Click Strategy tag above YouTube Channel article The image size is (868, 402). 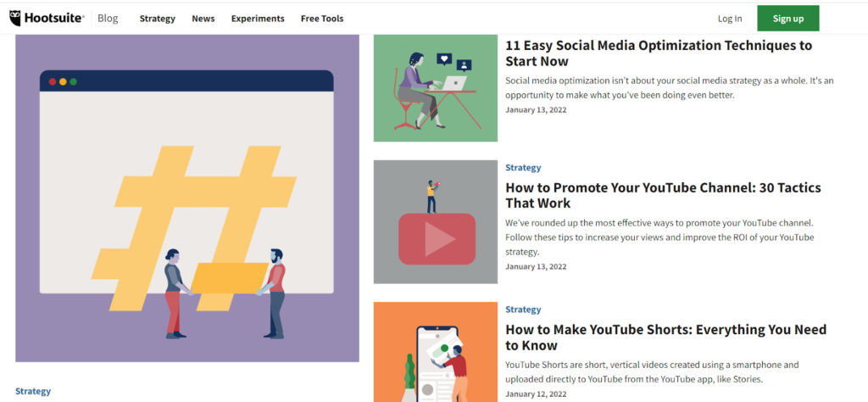pos(523,167)
